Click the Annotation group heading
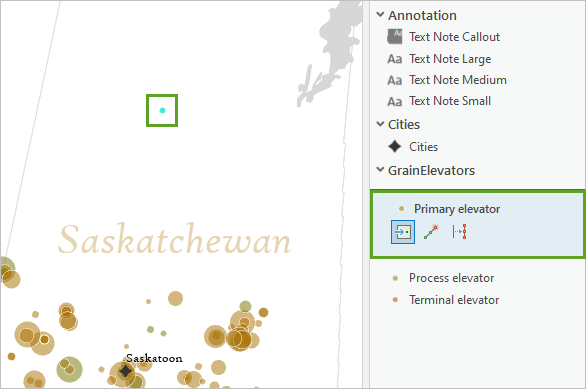This screenshot has height=389, width=586. coord(422,15)
